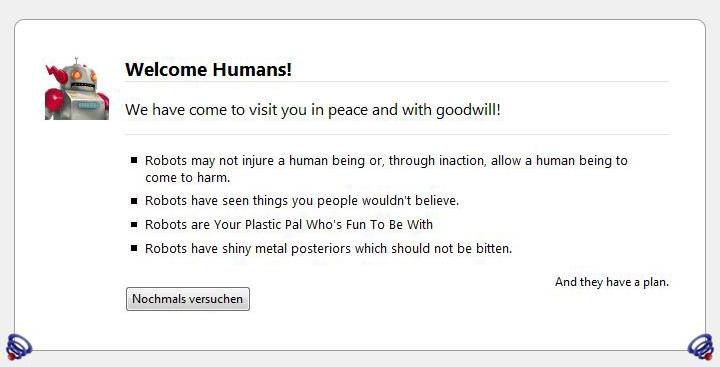The width and height of the screenshot is (720, 367).
Task: Click the bullet square before 'Robots may not injure'
Action: (134, 160)
